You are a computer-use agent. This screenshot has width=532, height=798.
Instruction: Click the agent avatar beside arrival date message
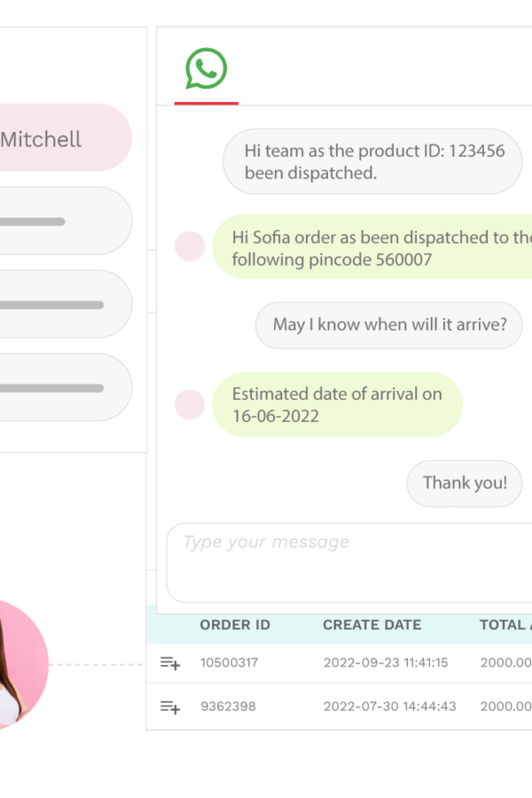tap(190, 404)
